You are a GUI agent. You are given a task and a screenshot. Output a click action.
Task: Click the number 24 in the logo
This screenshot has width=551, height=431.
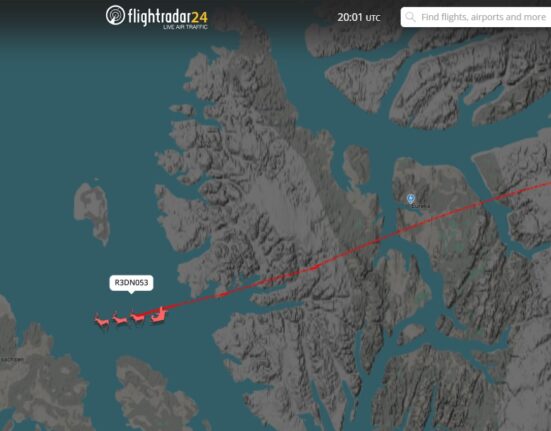[x=200, y=17]
